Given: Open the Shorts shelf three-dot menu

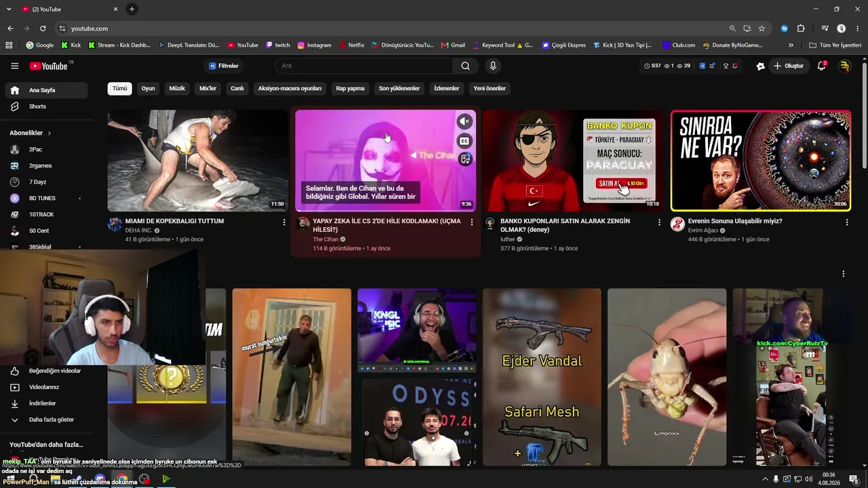Looking at the screenshot, I should point(844,274).
